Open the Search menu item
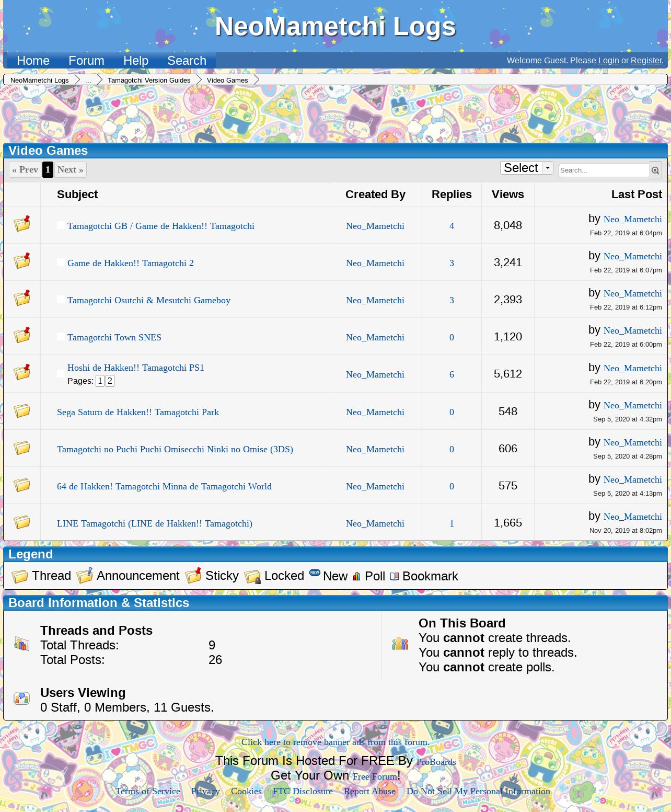The image size is (671, 812). (187, 61)
